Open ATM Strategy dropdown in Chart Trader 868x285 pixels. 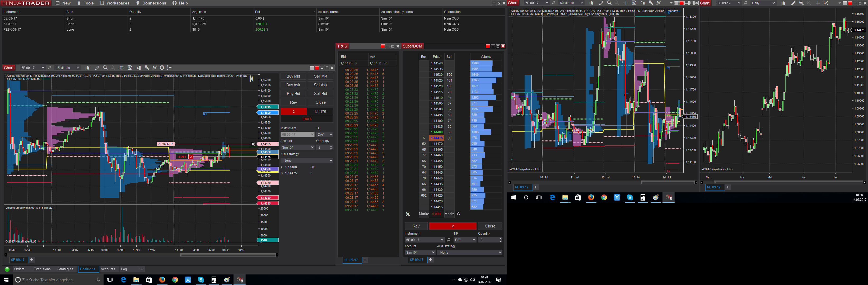point(307,160)
